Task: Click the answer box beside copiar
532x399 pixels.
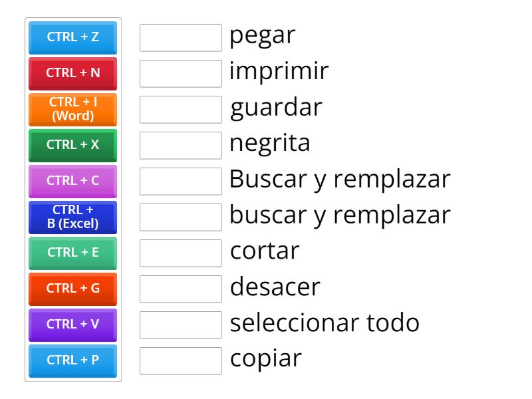Action: point(180,360)
